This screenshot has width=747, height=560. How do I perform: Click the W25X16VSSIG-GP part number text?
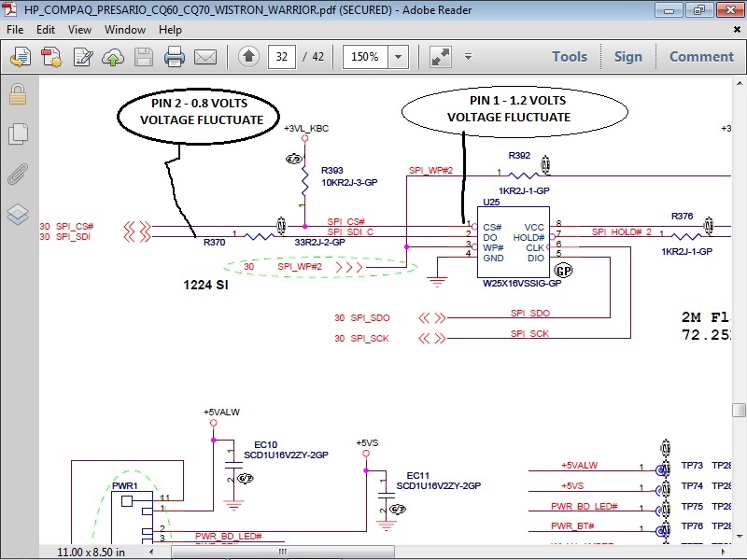522,283
